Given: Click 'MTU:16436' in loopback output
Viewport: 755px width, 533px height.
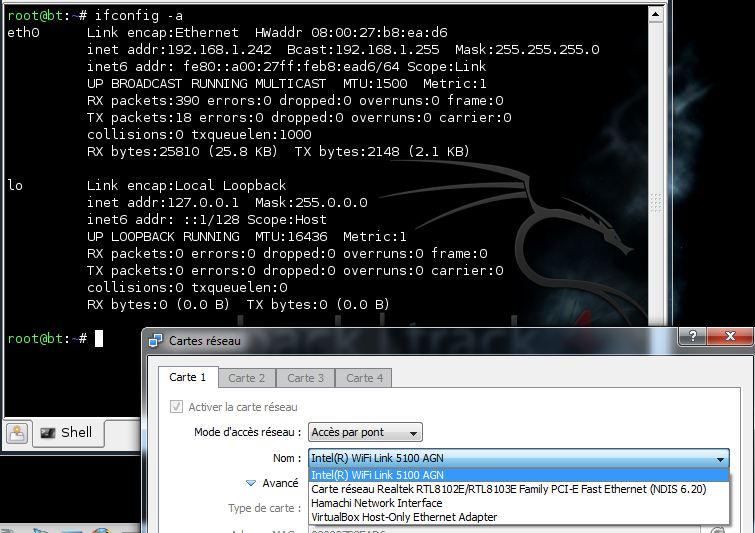Looking at the screenshot, I should pyautogui.click(x=291, y=236).
